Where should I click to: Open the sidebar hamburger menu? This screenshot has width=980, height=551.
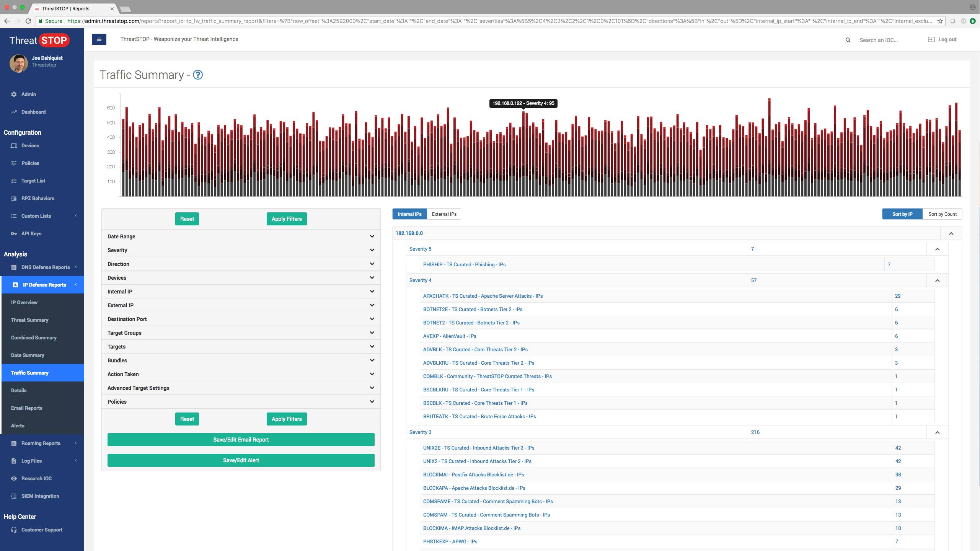point(99,39)
